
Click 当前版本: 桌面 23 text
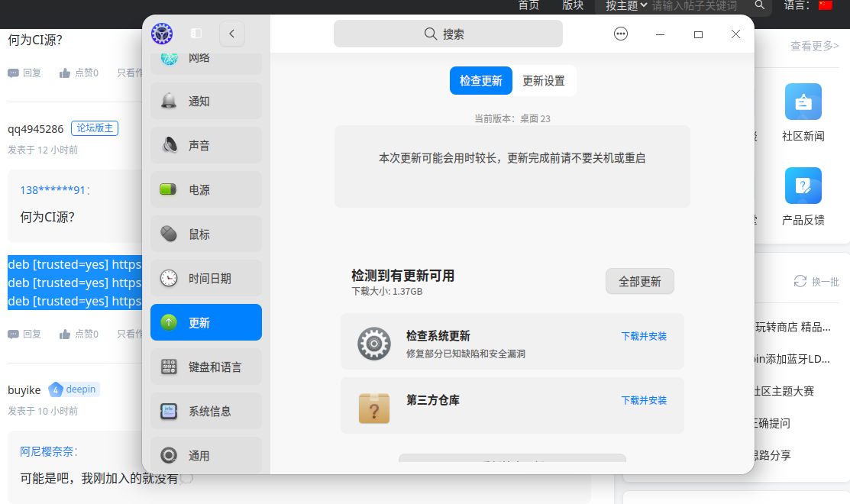click(x=512, y=118)
